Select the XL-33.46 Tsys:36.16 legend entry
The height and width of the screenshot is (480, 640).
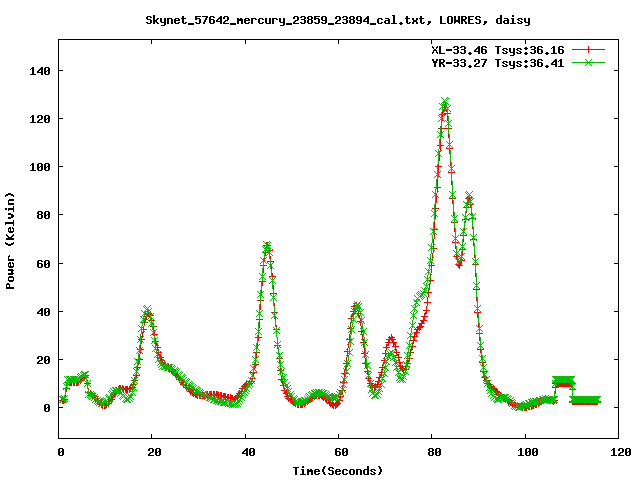tap(498, 50)
